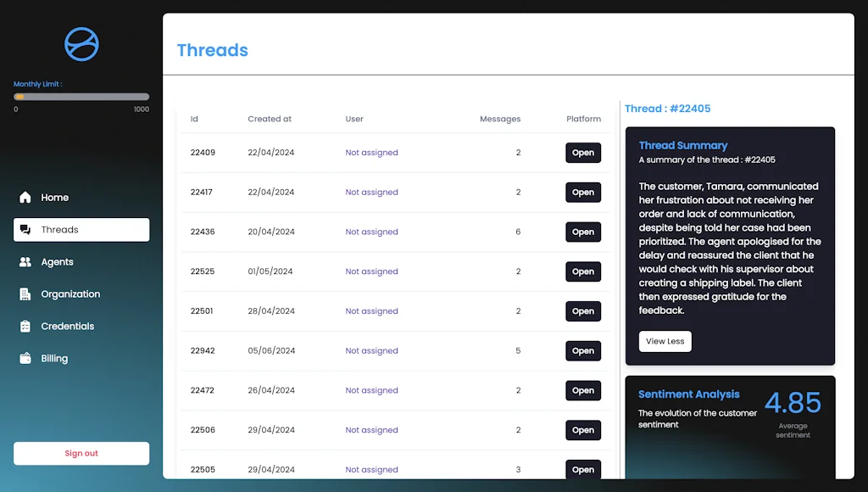Screen dimensions: 868x492
Task: Click the badge icon beside Credentials
Action: click(x=26, y=326)
